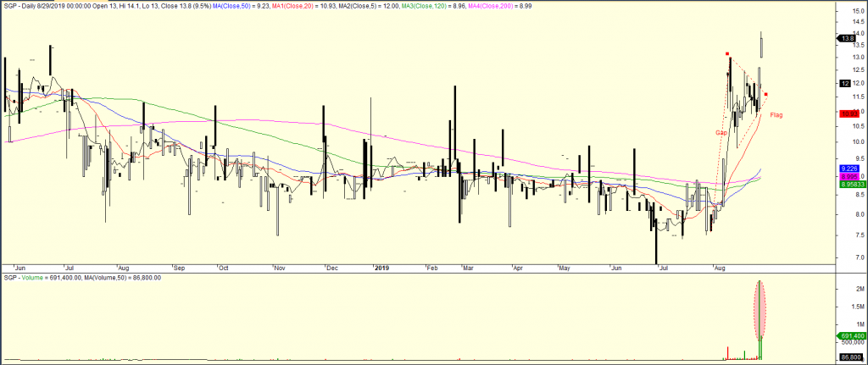Click the red 'Gap' annotation text
Viewport: 868px width, 365px height.
click(x=721, y=133)
